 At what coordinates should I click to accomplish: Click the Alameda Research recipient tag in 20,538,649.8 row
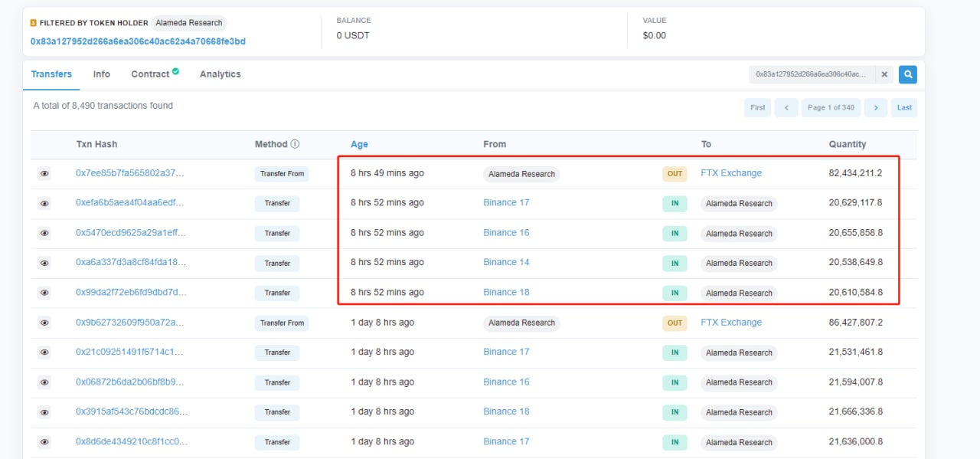[739, 264]
